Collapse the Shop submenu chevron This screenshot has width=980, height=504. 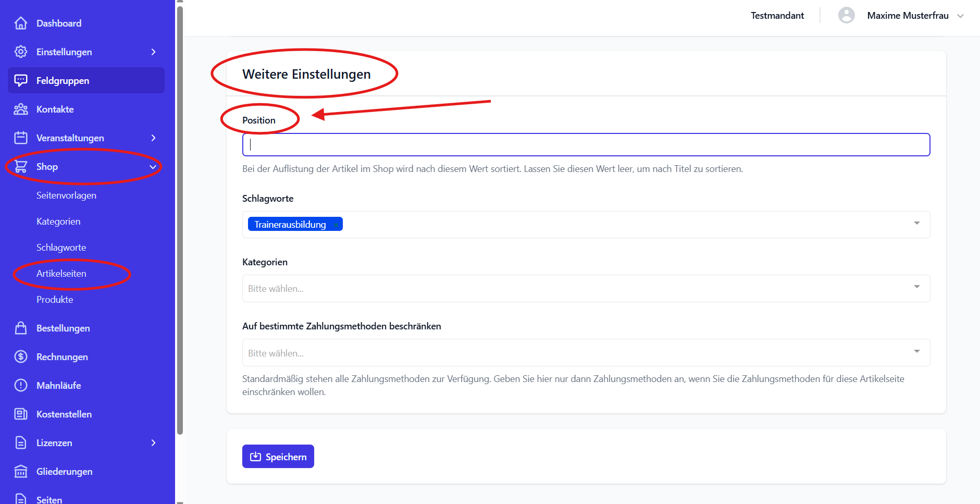(x=153, y=167)
